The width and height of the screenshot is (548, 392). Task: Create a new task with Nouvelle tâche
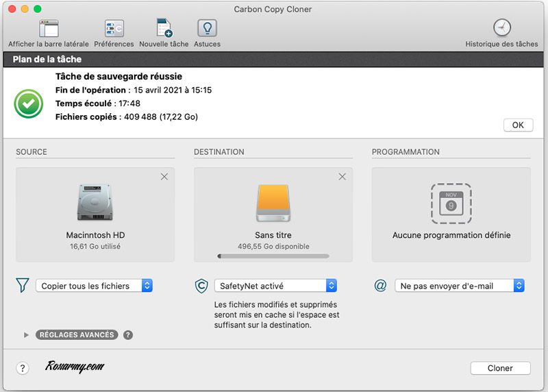point(164,29)
